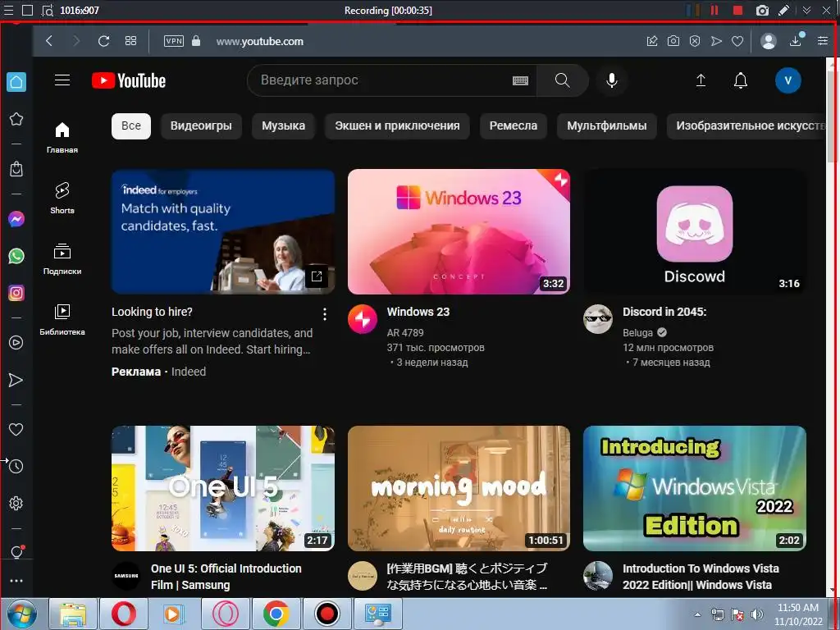Click the YouTube logo
The height and width of the screenshot is (630, 840).
(x=129, y=80)
